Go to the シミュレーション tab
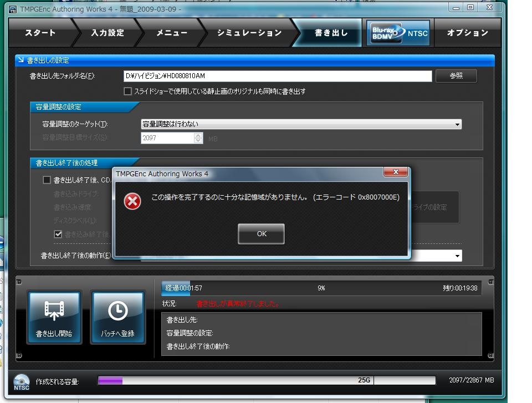532x403 pixels. pyautogui.click(x=249, y=33)
